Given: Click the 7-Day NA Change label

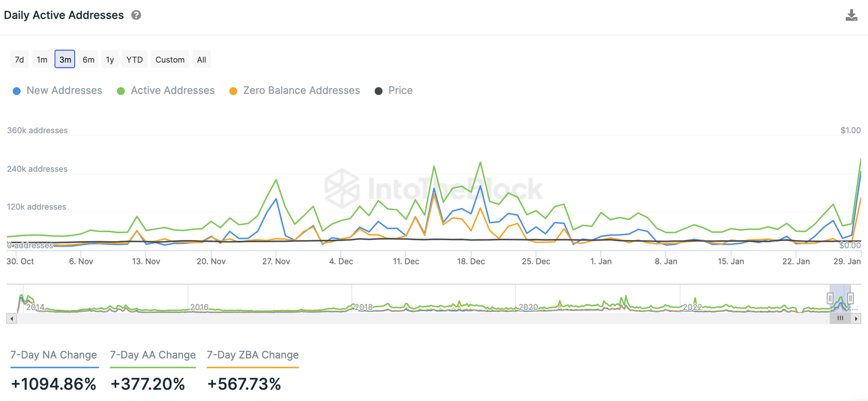Looking at the screenshot, I should (x=54, y=355).
